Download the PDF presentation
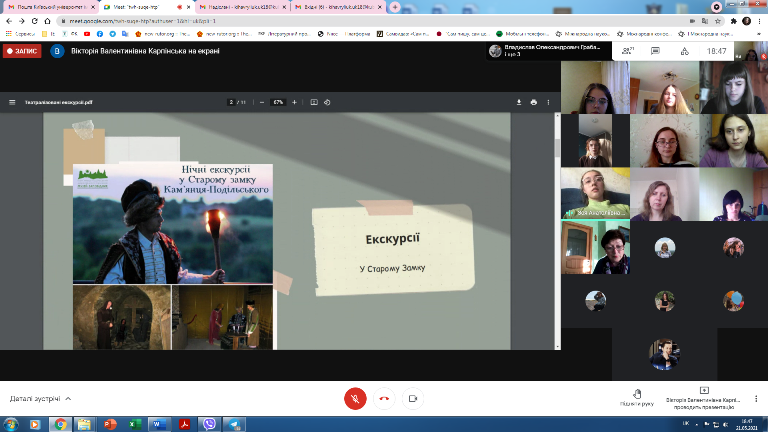The width and height of the screenshot is (768, 432). 519,102
